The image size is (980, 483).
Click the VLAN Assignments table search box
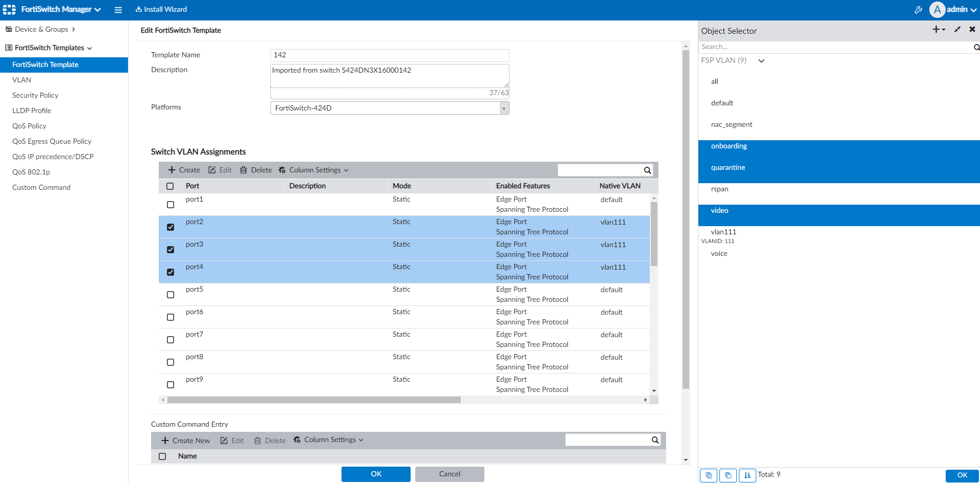tap(600, 170)
